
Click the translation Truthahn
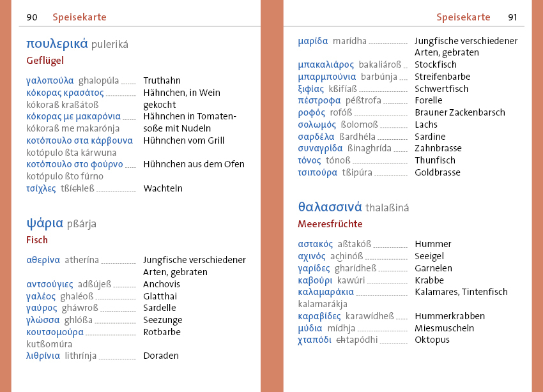pos(162,80)
